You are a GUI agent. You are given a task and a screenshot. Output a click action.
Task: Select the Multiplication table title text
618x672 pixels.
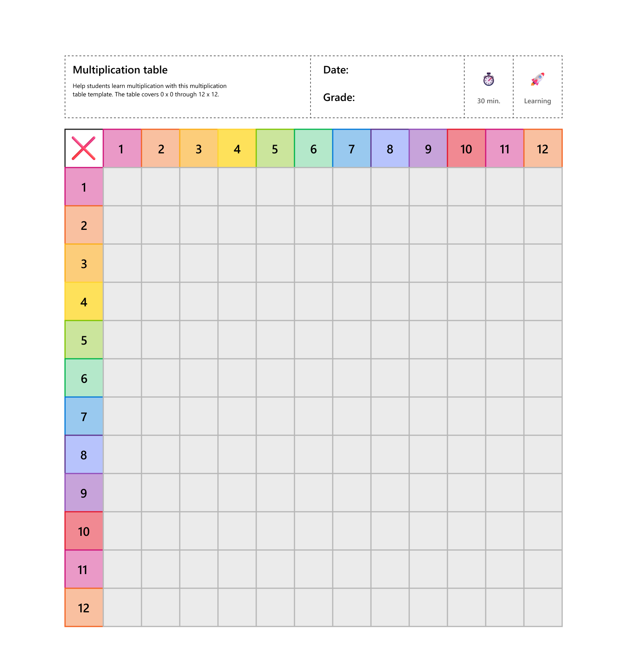coord(120,70)
